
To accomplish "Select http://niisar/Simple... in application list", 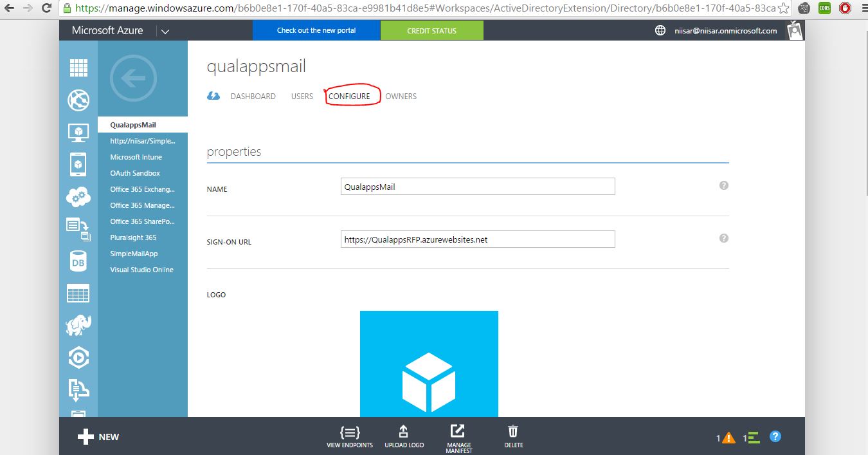I will point(143,141).
